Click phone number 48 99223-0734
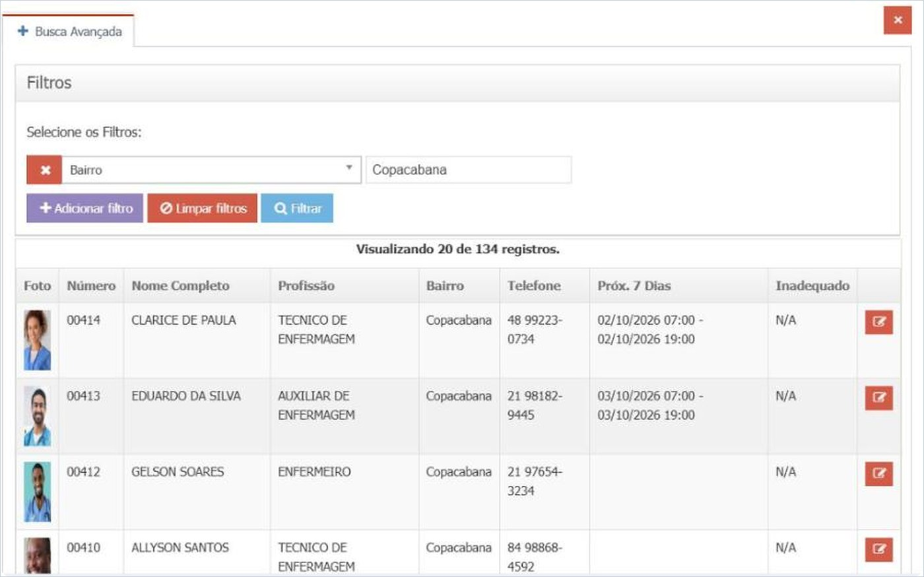Image resolution: width=924 pixels, height=577 pixels. coord(535,329)
